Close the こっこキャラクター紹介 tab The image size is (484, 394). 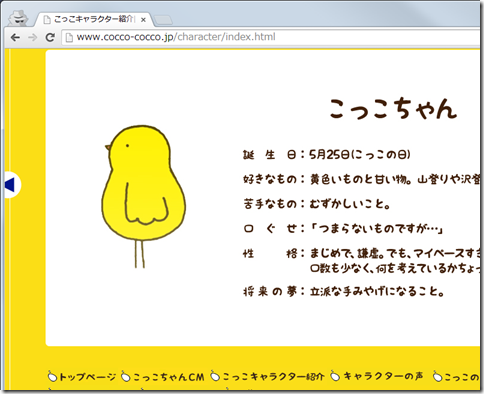[x=143, y=20]
